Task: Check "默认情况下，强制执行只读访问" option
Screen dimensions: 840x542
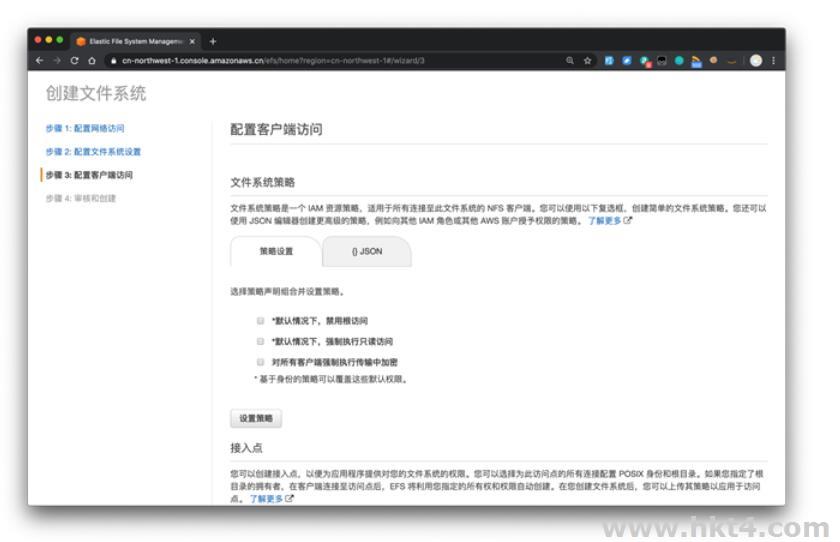Action: point(260,341)
